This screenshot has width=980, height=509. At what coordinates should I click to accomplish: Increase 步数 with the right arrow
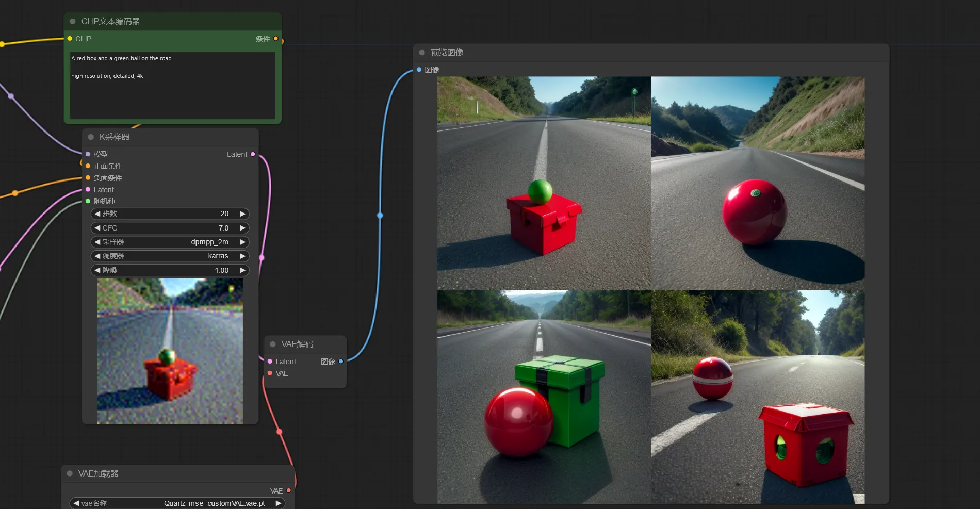(x=242, y=214)
